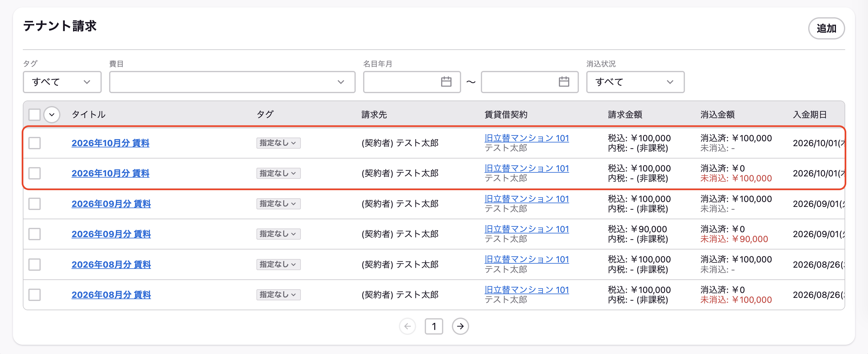
Task: Open second 2026年09月分 賃料 title link
Action: (111, 234)
